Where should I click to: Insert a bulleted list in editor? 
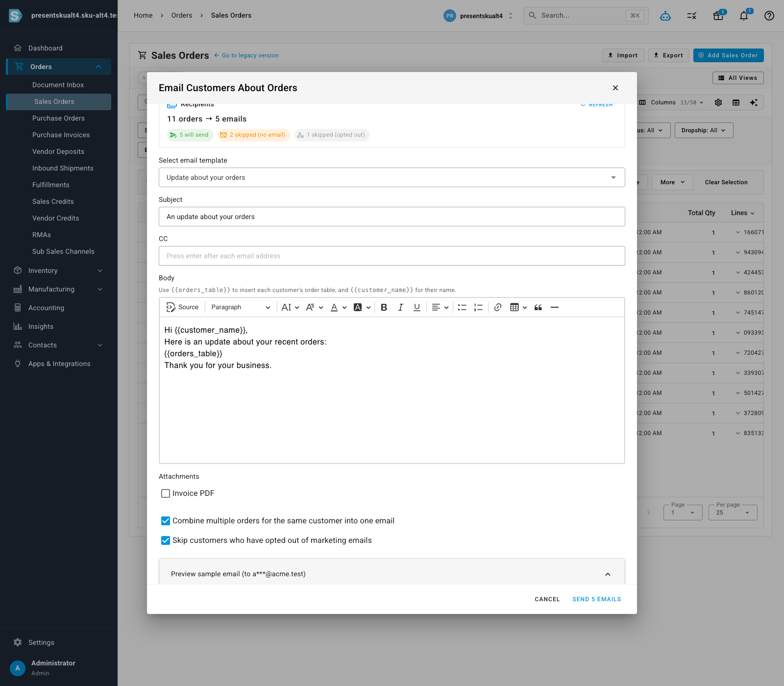pyautogui.click(x=462, y=307)
